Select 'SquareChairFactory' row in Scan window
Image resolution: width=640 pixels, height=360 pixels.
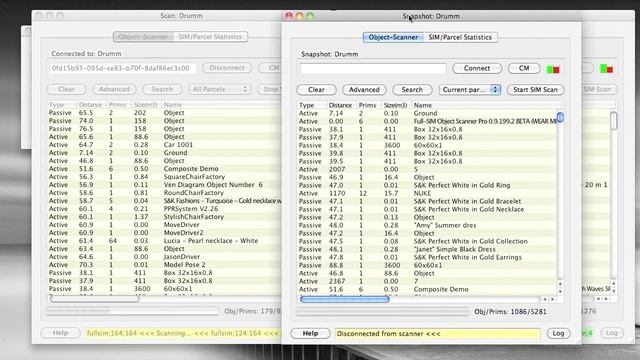[x=164, y=177]
